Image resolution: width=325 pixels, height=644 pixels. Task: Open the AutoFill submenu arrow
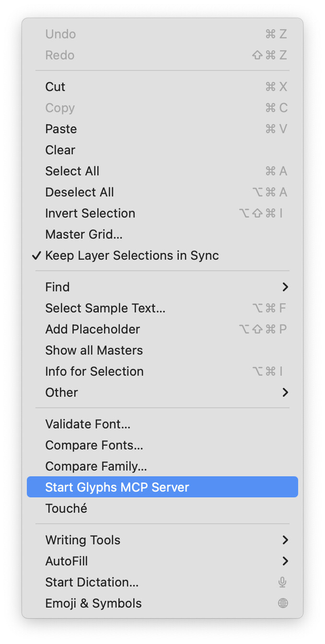coord(285,561)
